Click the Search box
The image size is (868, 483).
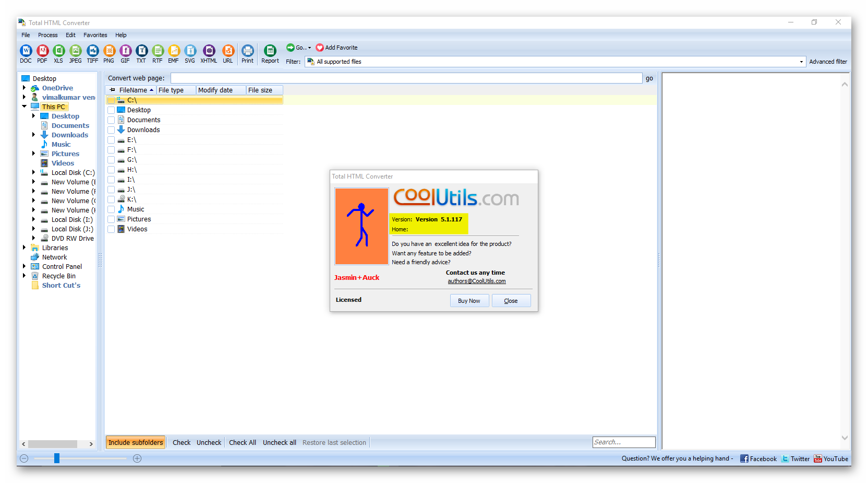(x=624, y=442)
